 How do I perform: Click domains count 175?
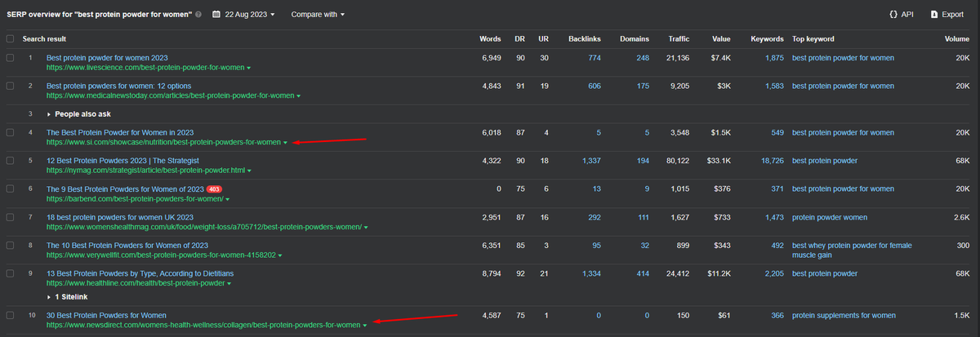[x=643, y=85]
